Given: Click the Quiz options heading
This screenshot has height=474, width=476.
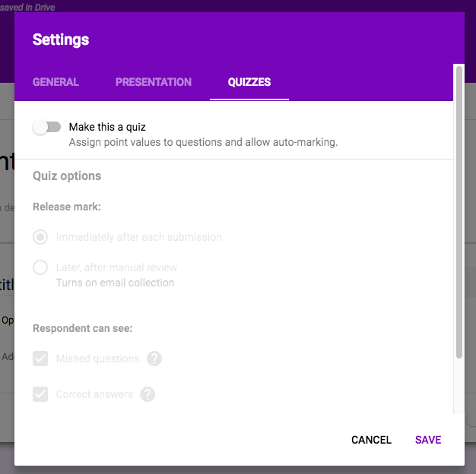Looking at the screenshot, I should 67,176.
